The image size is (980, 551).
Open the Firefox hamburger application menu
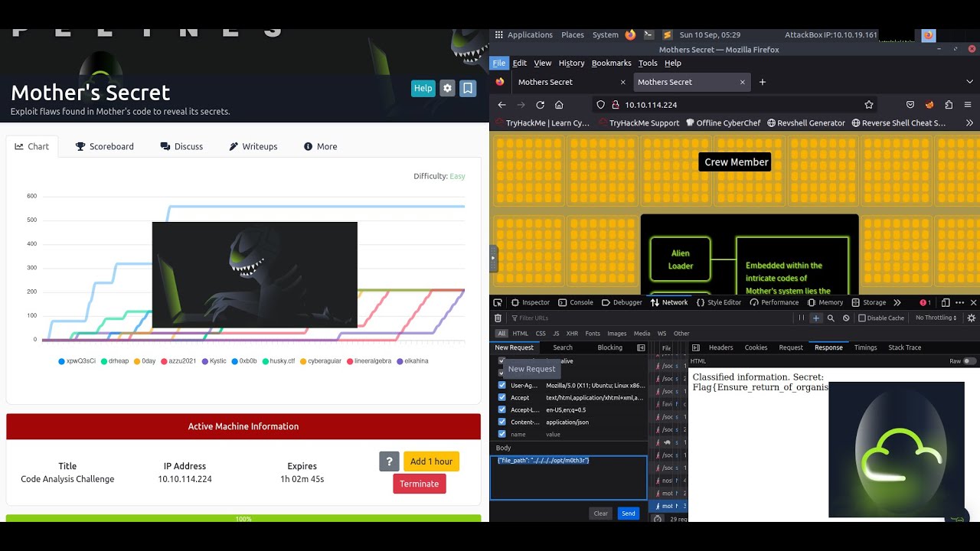click(x=968, y=105)
